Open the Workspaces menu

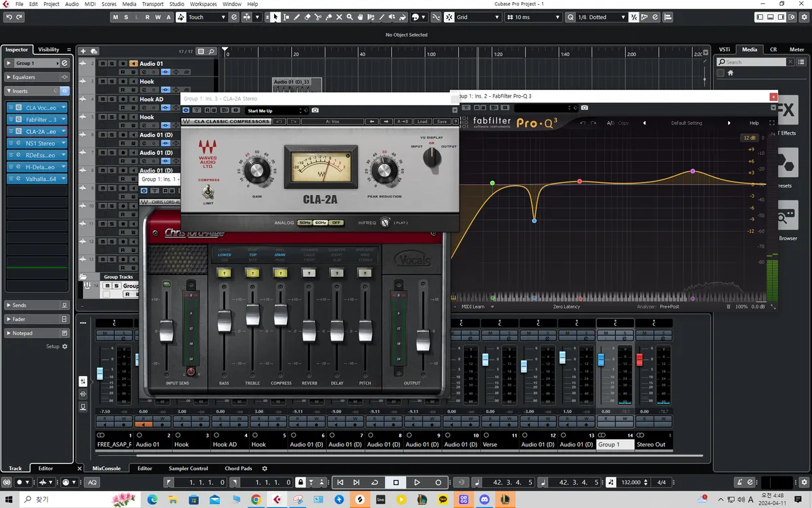203,4
